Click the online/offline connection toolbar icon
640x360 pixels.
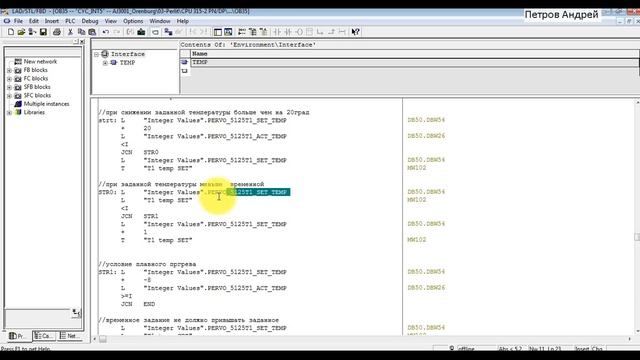[x=168, y=32]
